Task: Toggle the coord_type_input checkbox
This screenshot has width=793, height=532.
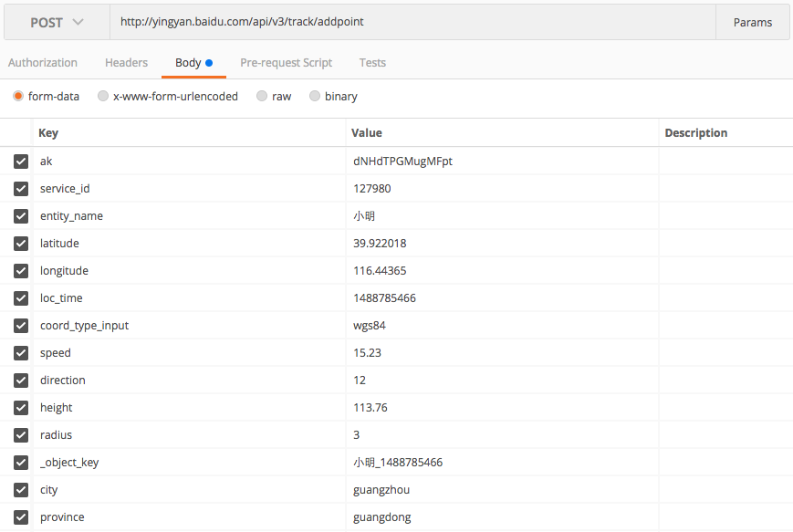Action: pos(21,326)
